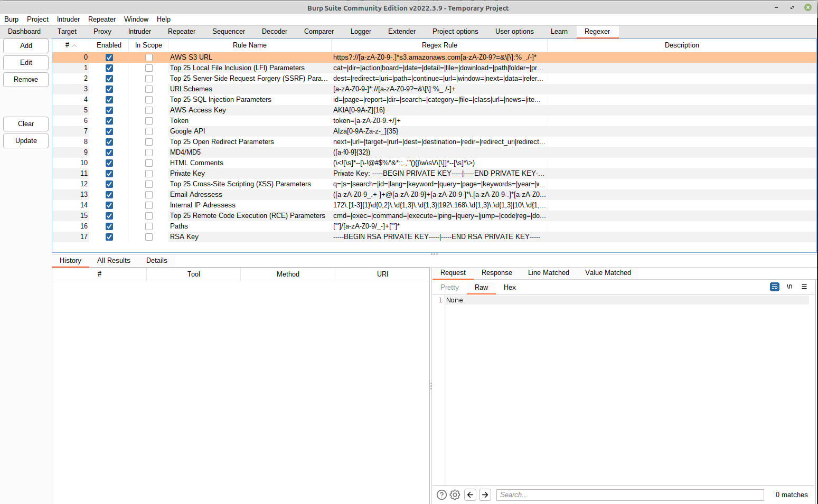The height and width of the screenshot is (504, 818).
Task: Open search settings gear icon
Action: pos(455,495)
